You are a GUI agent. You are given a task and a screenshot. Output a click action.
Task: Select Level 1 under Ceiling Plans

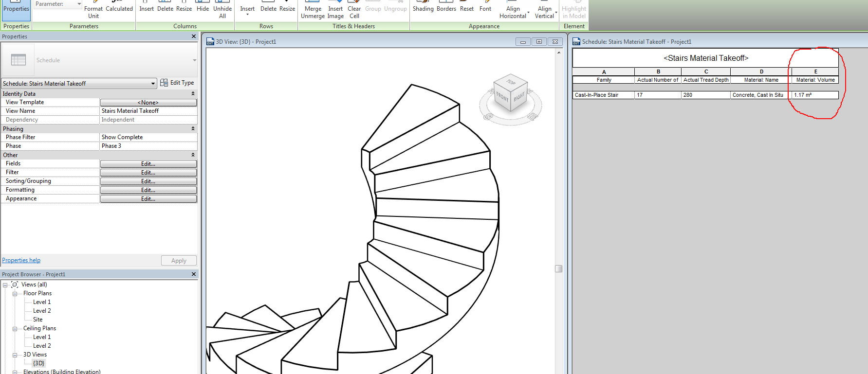pos(42,337)
